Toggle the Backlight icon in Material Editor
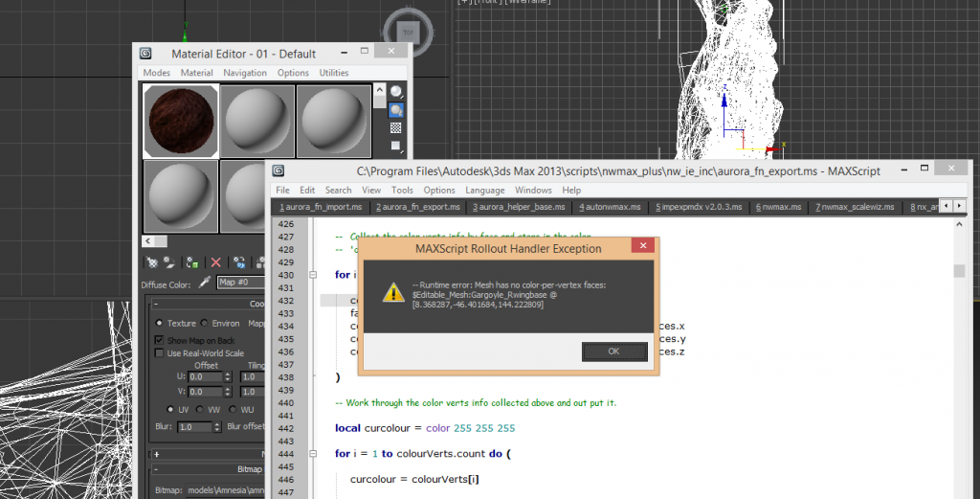The image size is (980, 499). pos(396,111)
